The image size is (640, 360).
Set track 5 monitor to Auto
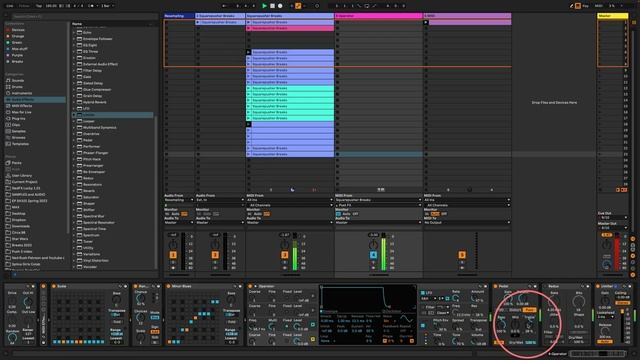coord(436,214)
